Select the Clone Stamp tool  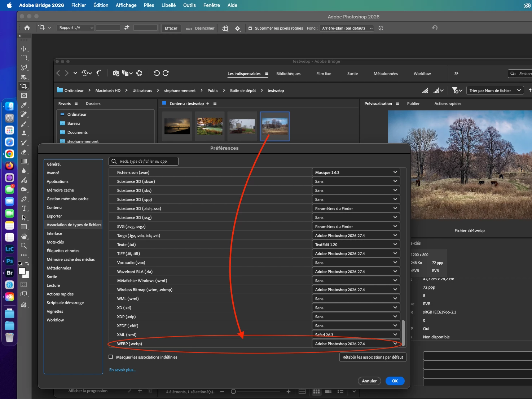[x=24, y=133]
